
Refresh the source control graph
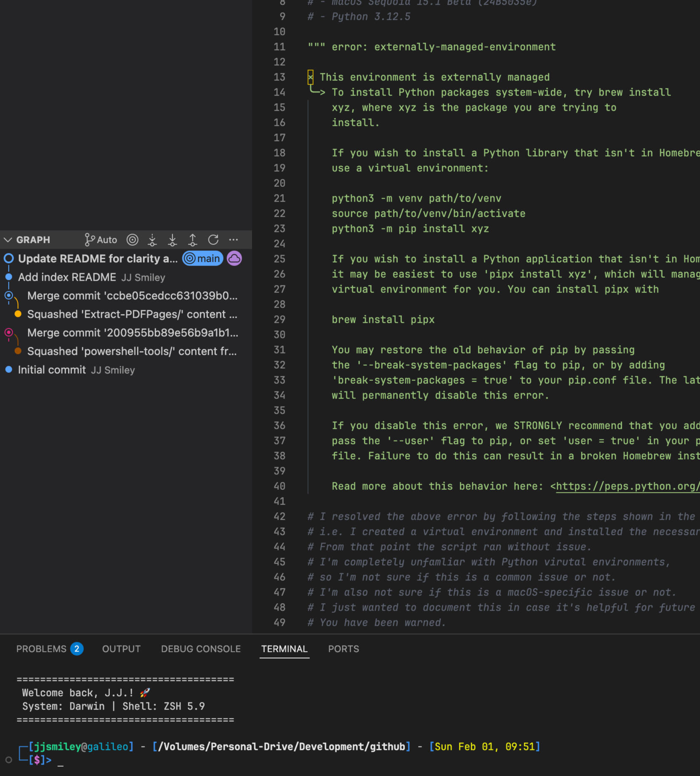[213, 240]
